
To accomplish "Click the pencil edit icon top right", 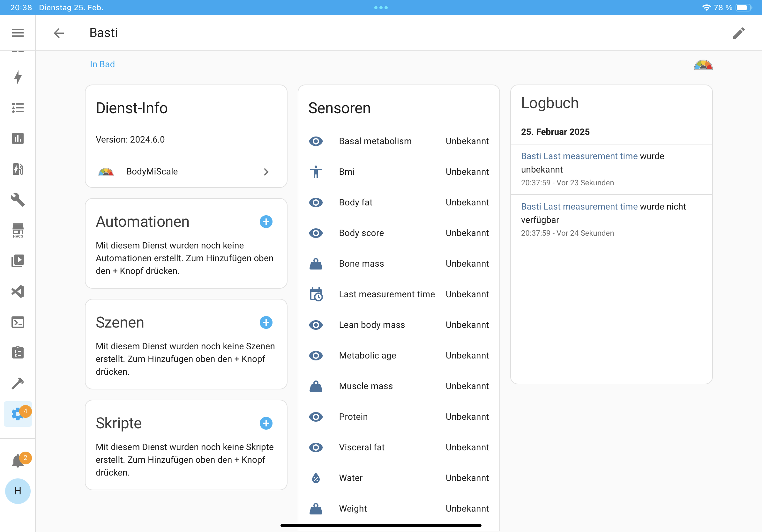I will [738, 33].
